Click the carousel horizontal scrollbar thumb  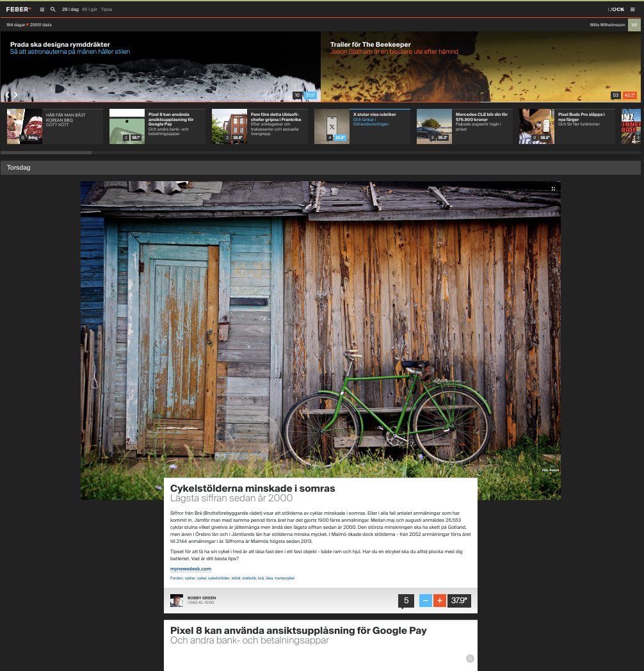[x=46, y=152]
